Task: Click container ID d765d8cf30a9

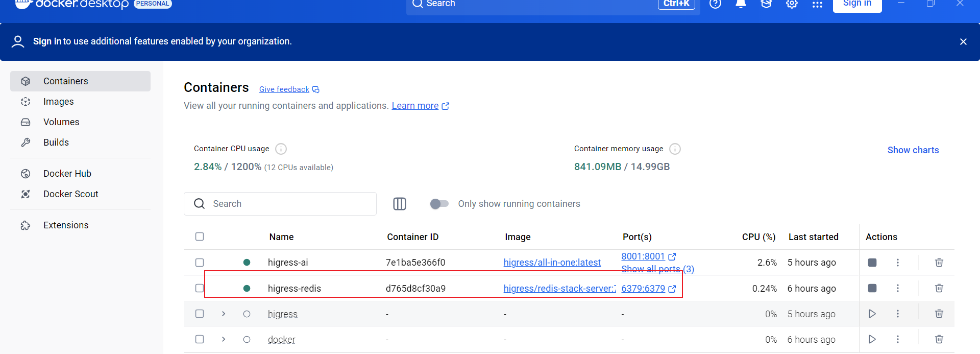Action: pyautogui.click(x=415, y=289)
